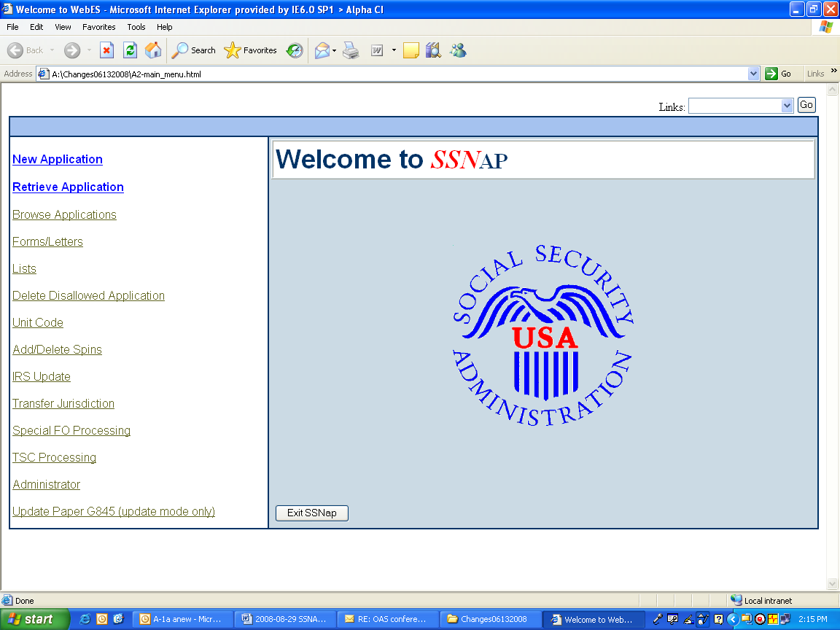840x630 pixels.
Task: Open the IRS Update link
Action: coord(42,376)
